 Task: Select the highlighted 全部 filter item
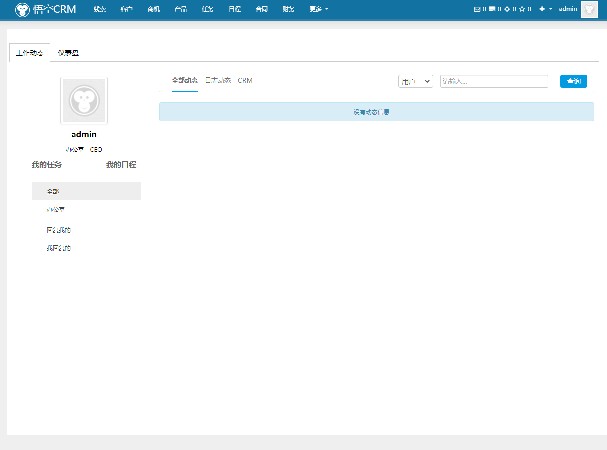pos(86,191)
